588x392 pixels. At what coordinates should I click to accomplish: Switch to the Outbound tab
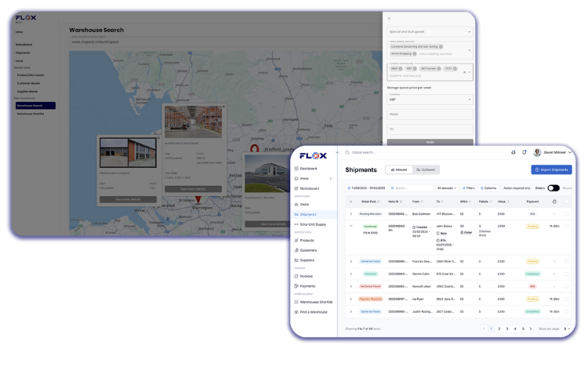point(426,170)
